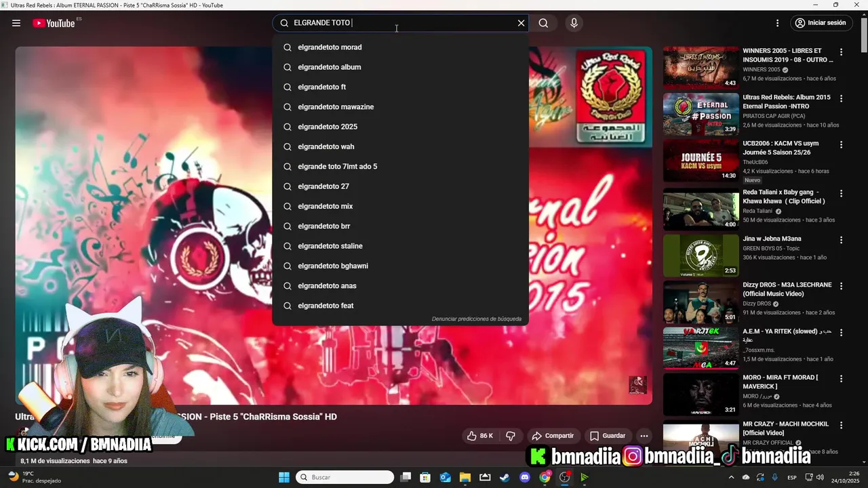Clear the search box with the X icon

pos(521,23)
